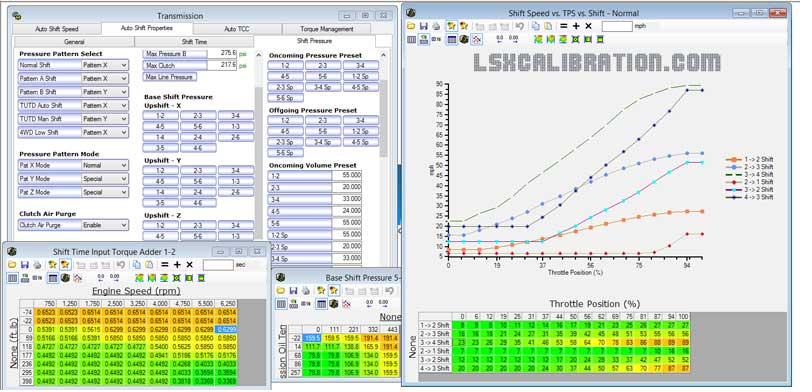Print icon in Base Shift Pressure window

[x=306, y=291]
